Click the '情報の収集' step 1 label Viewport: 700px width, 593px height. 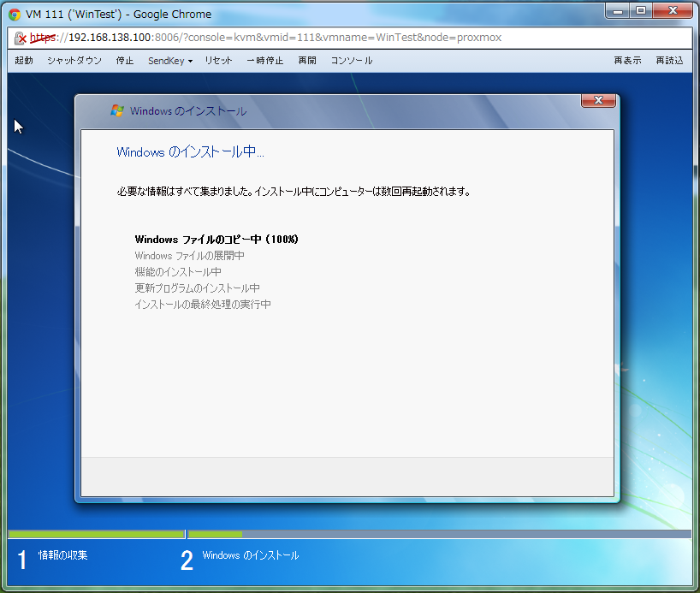pyautogui.click(x=63, y=555)
